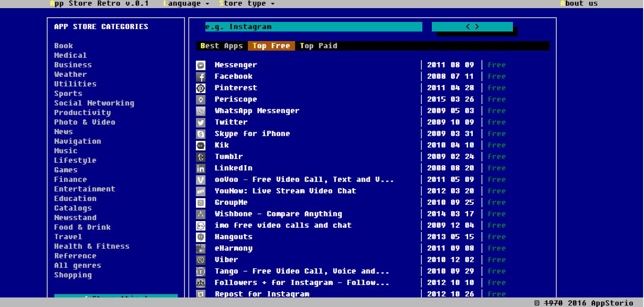
Task: Click the Skype for iPhone icon
Action: click(201, 134)
